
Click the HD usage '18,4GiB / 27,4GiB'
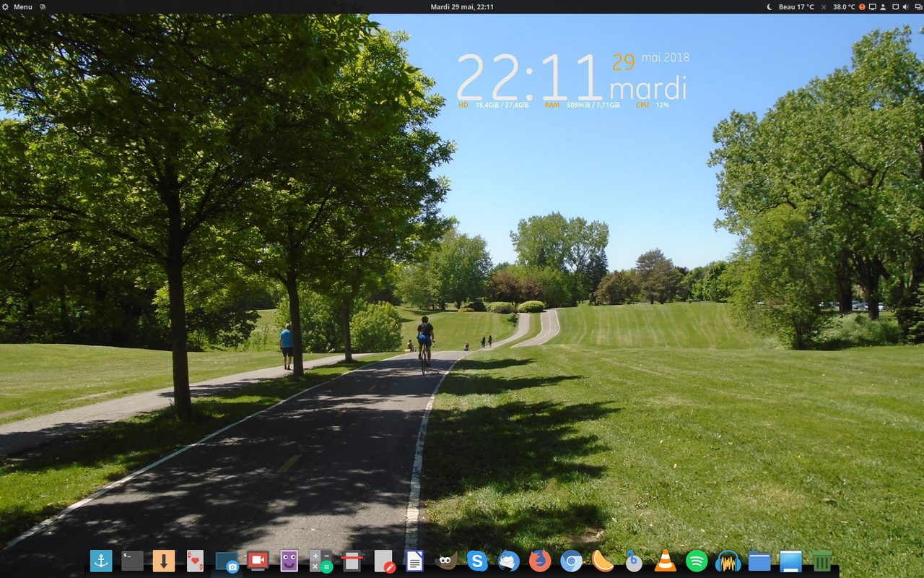(502, 105)
